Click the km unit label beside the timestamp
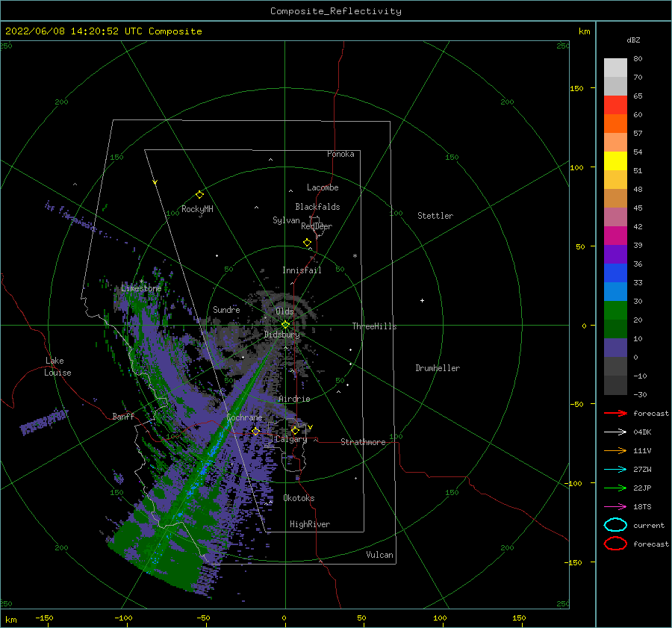 tap(584, 31)
